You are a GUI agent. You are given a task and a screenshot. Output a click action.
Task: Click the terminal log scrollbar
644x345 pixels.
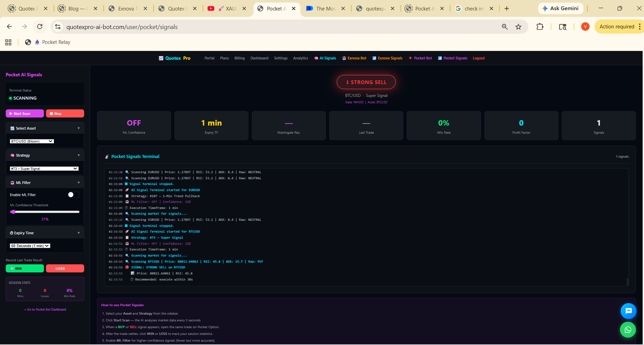click(627, 282)
